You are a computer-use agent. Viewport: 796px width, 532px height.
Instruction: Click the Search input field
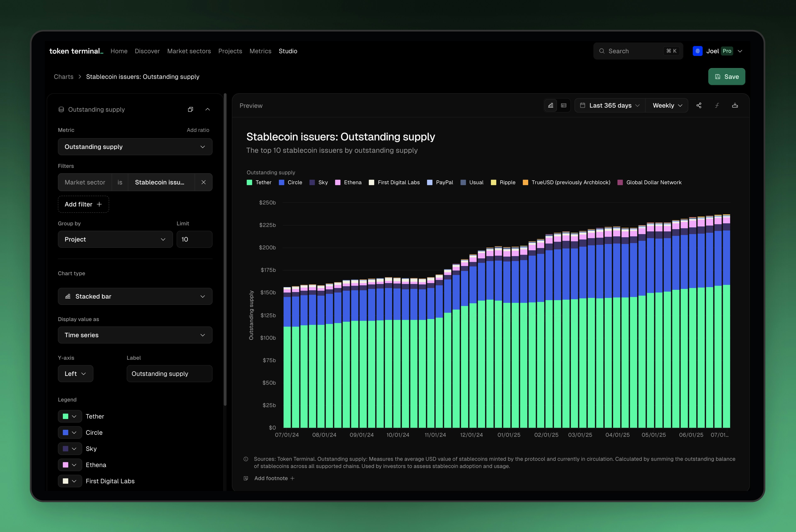638,51
